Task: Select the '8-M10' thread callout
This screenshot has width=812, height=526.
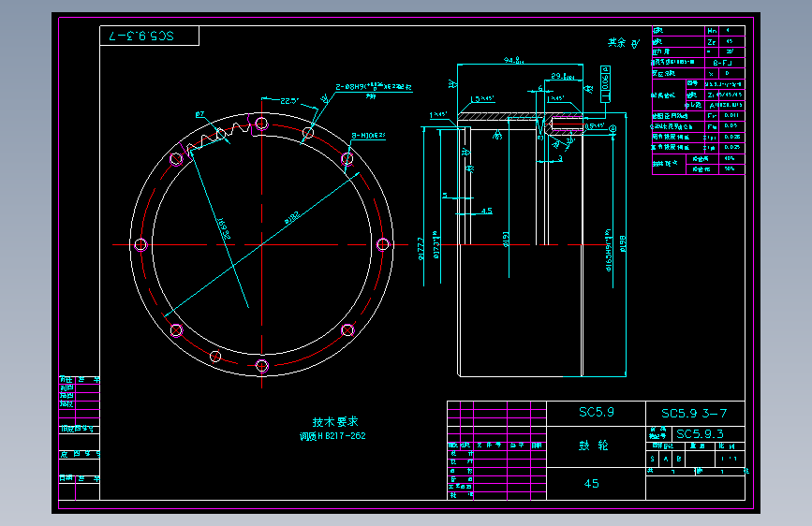Action: (368, 136)
